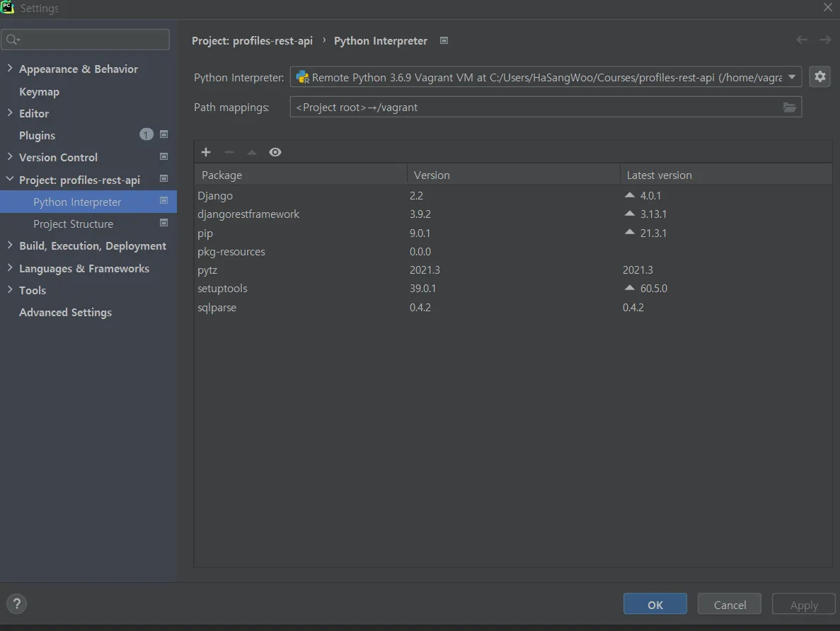
Task: Click Django version cell 2.2
Action: [416, 195]
